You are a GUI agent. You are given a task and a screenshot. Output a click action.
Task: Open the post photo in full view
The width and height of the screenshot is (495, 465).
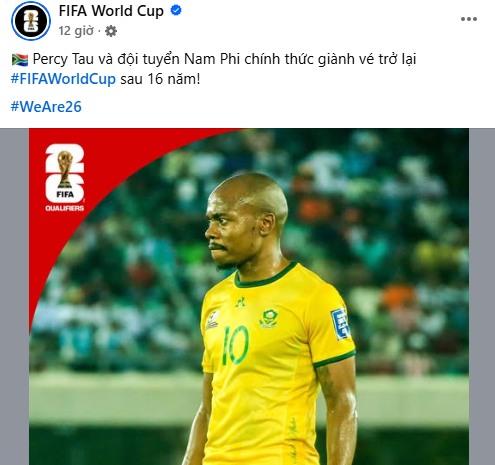249,297
